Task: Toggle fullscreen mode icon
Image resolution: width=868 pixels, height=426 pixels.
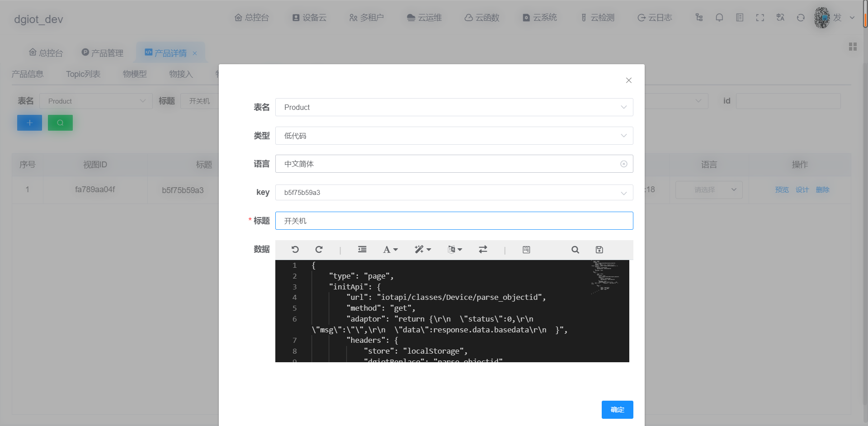Action: pyautogui.click(x=760, y=18)
